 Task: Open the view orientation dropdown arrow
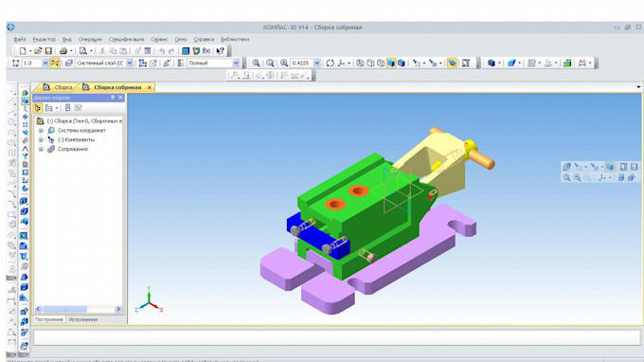[349, 63]
